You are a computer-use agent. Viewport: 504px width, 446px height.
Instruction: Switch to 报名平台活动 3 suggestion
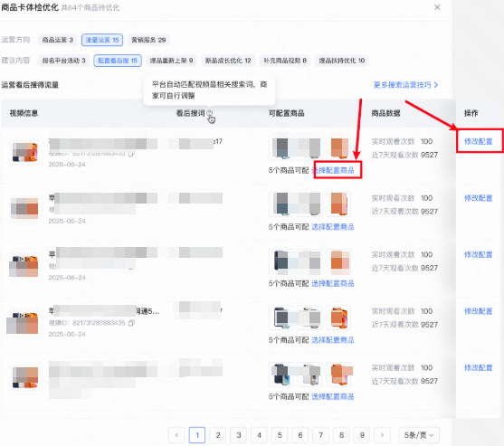pos(63,61)
